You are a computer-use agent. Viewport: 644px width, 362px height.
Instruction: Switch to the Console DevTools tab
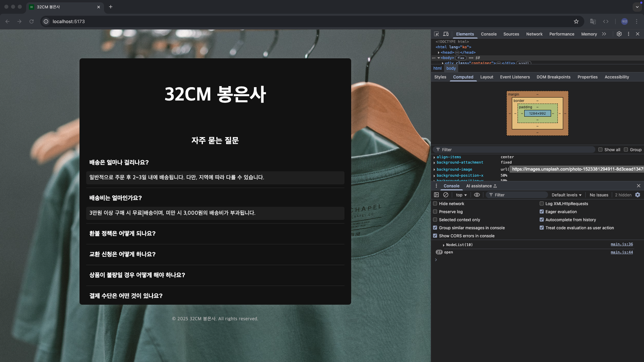click(x=489, y=34)
